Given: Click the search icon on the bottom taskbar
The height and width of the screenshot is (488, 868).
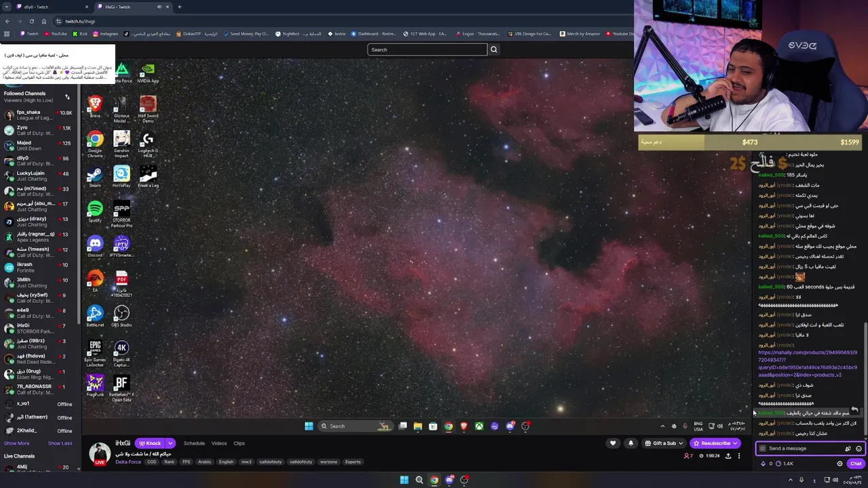Looking at the screenshot, I should 419,480.
